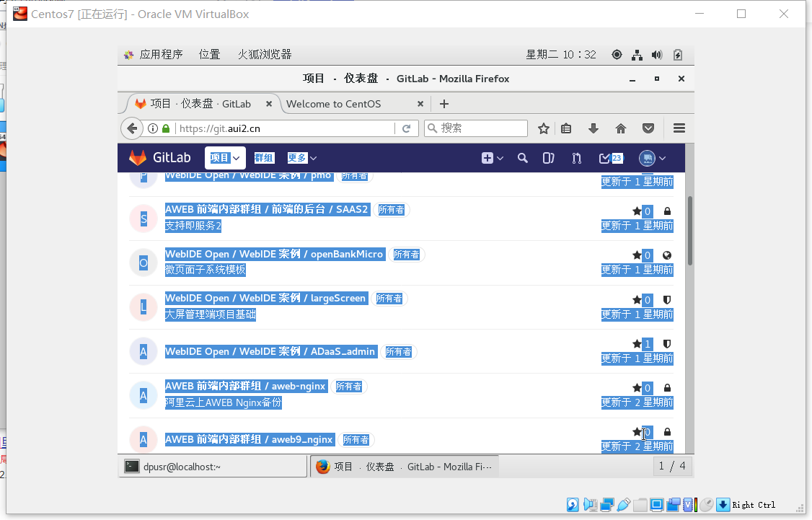Close the Welcome to CentOS tab
The height and width of the screenshot is (520, 812).
(x=420, y=104)
